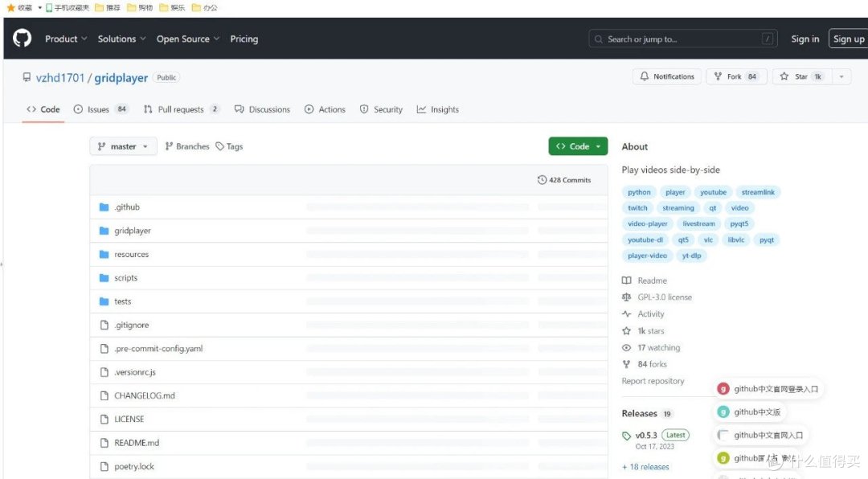Image resolution: width=868 pixels, height=479 pixels.
Task: Open the .github folder
Action: (127, 207)
